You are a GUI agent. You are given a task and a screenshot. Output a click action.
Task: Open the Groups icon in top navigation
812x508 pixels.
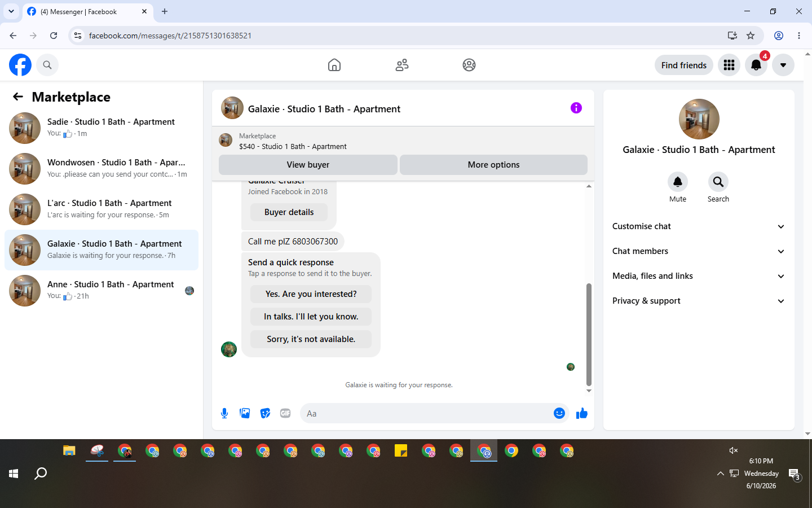[469, 65]
